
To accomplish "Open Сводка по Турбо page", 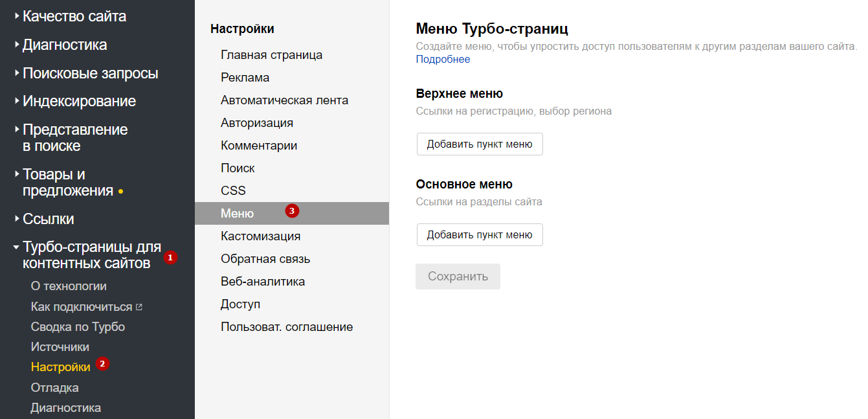I will [78, 326].
